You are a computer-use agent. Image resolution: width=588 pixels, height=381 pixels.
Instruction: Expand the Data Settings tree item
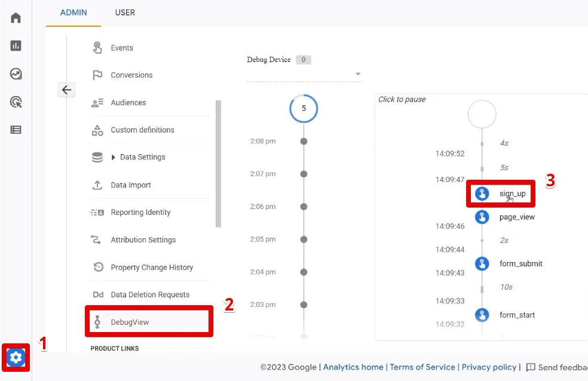[114, 158]
